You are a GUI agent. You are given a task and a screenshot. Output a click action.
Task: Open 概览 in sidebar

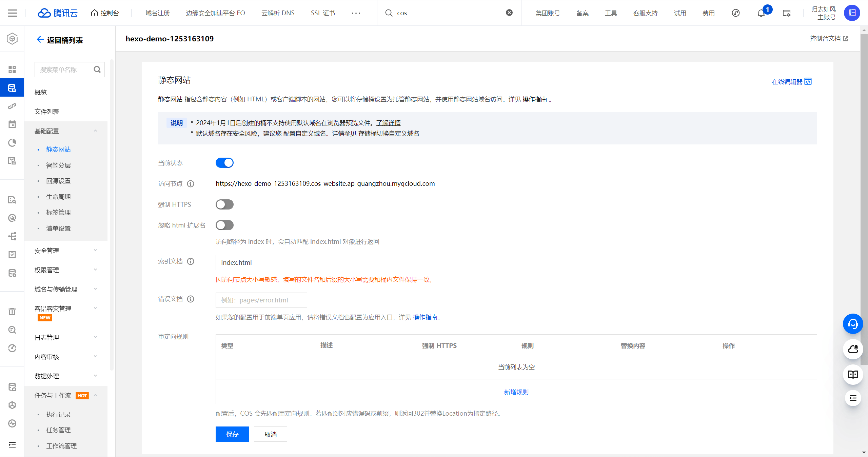(x=41, y=92)
